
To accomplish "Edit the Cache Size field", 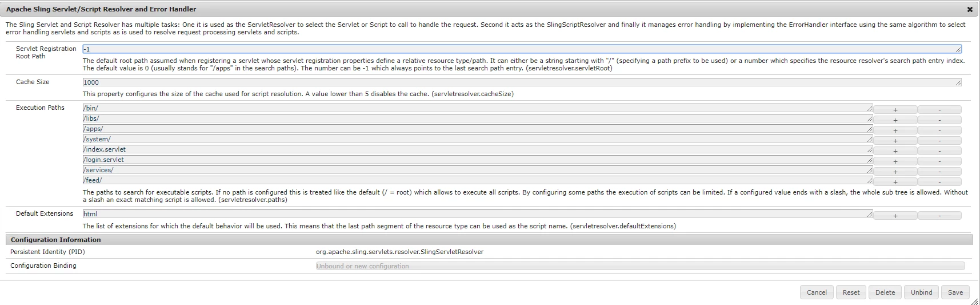I will (522, 82).
